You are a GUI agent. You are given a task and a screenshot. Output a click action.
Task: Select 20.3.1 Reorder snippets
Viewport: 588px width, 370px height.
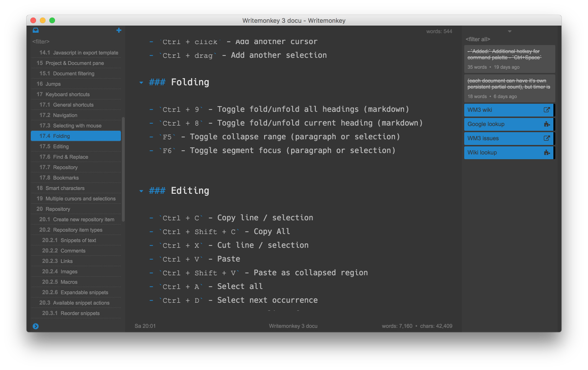tap(76, 314)
